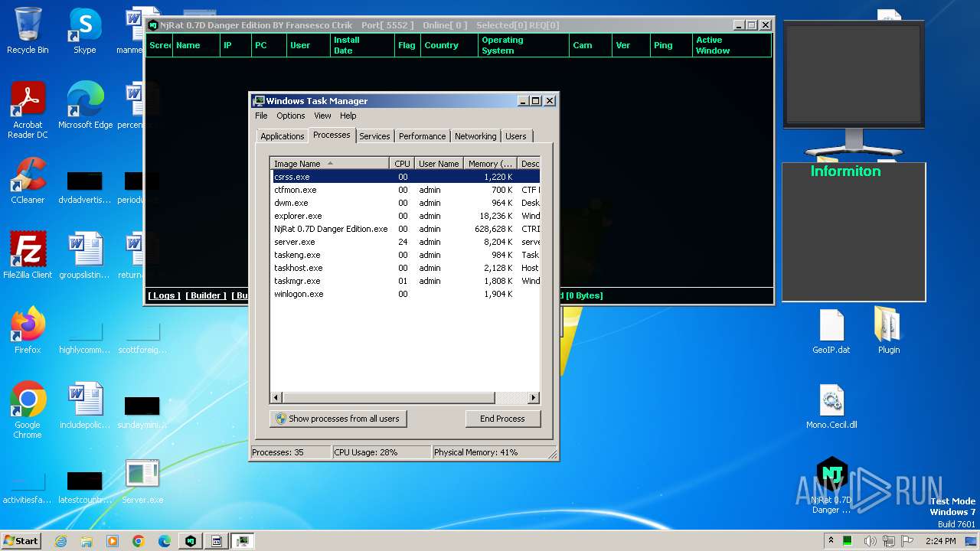Click the green CPU meter tray icon
This screenshot has height=551, width=980.
(x=848, y=541)
